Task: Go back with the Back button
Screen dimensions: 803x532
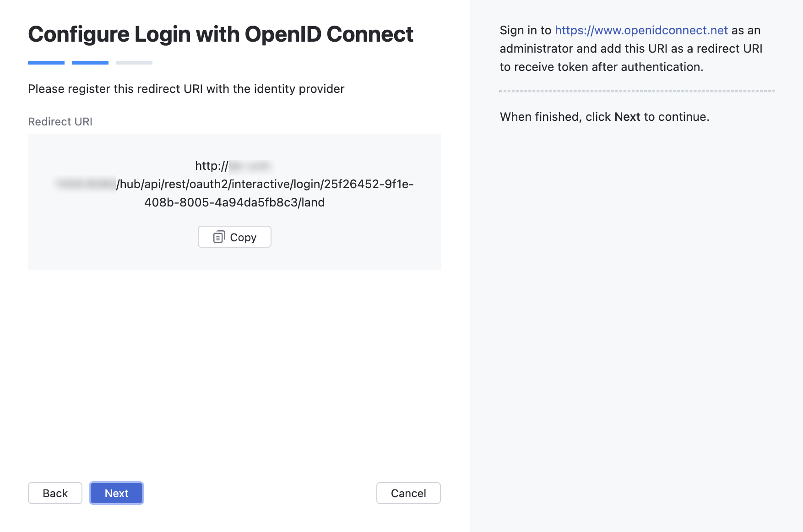Action: click(55, 493)
